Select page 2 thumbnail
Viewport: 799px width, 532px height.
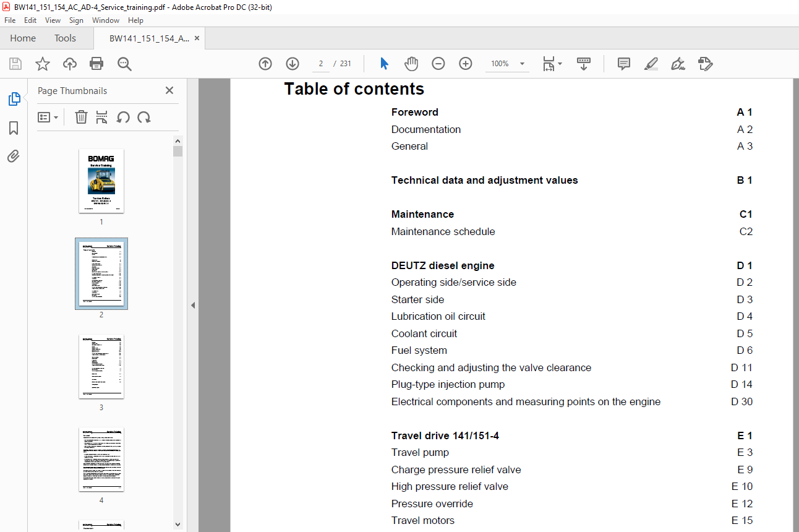101,273
